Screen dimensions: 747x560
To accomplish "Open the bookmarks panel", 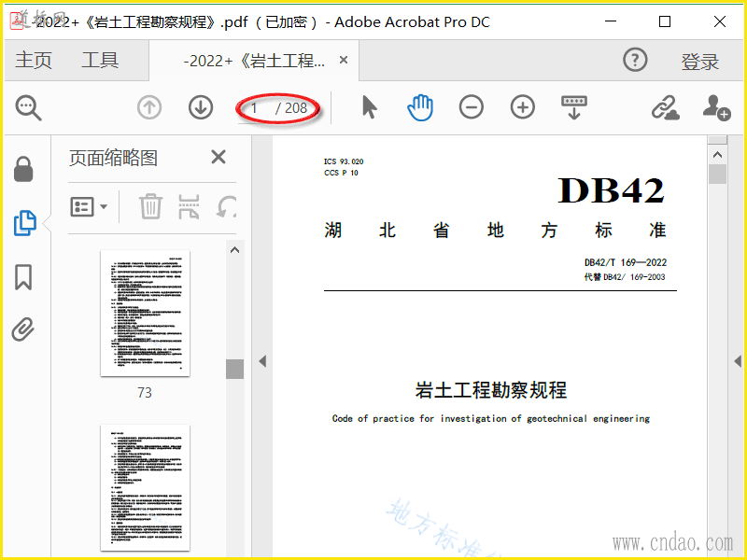I will coord(23,276).
